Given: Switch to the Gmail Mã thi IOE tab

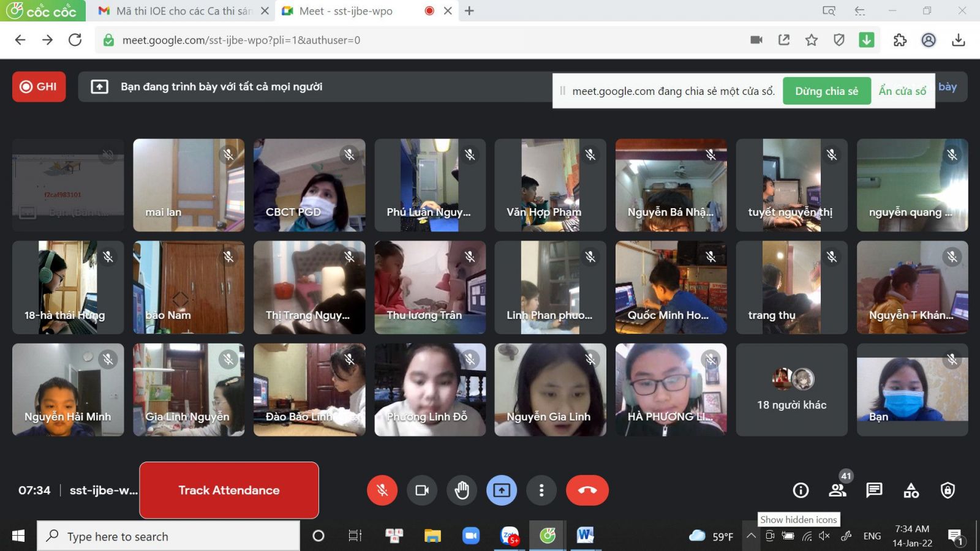Looking at the screenshot, I should click(x=178, y=11).
